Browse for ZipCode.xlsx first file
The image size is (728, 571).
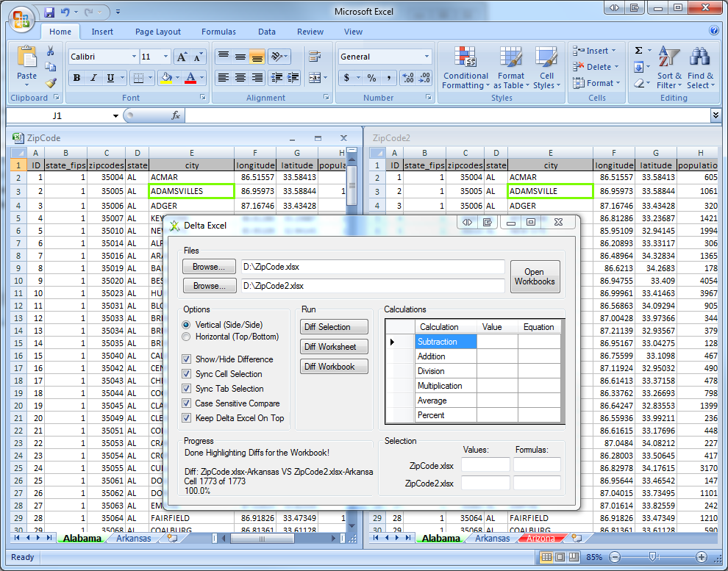[210, 267]
